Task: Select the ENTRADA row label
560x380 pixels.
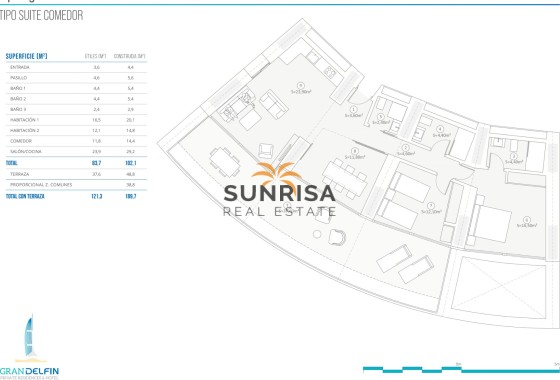Action: pos(20,67)
